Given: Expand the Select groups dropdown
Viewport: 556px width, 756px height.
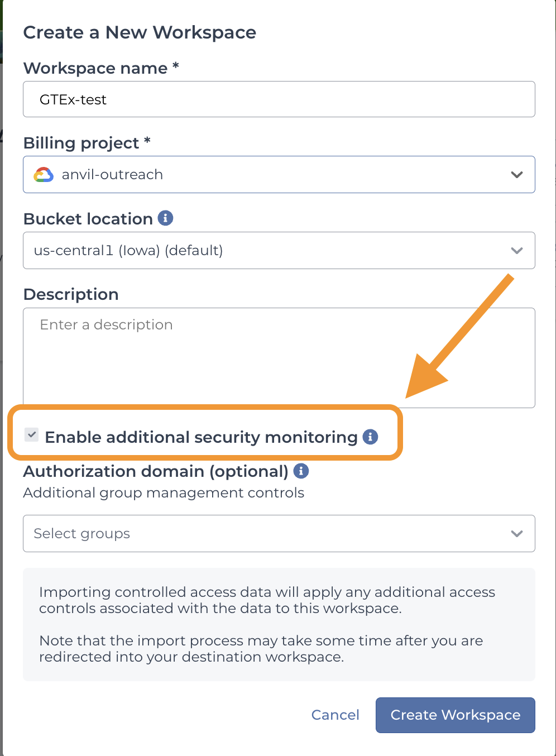Looking at the screenshot, I should pos(517,533).
